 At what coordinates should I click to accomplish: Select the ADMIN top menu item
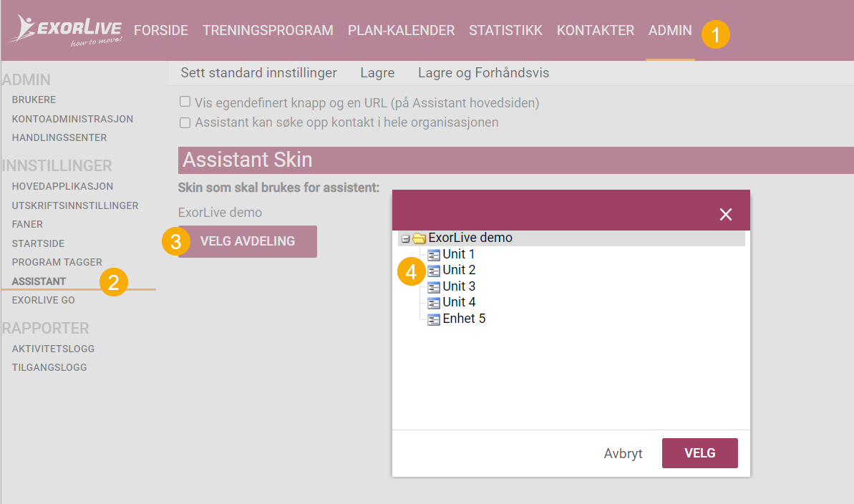[670, 31]
